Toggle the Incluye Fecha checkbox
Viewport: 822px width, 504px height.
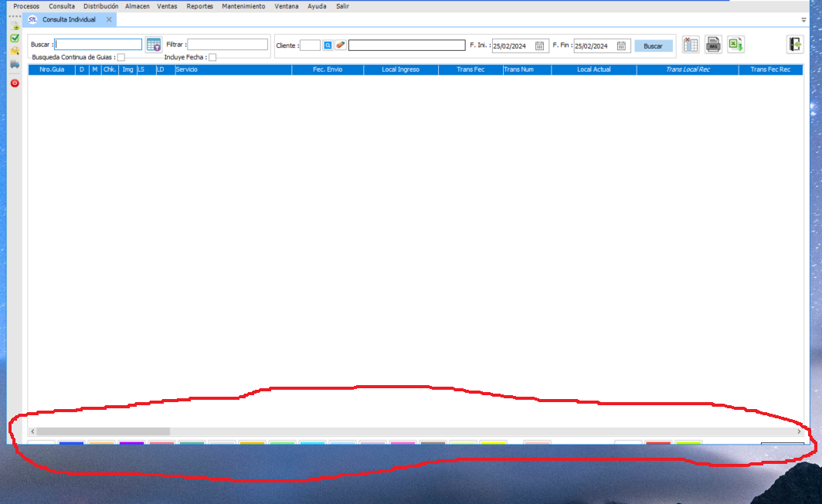(212, 57)
